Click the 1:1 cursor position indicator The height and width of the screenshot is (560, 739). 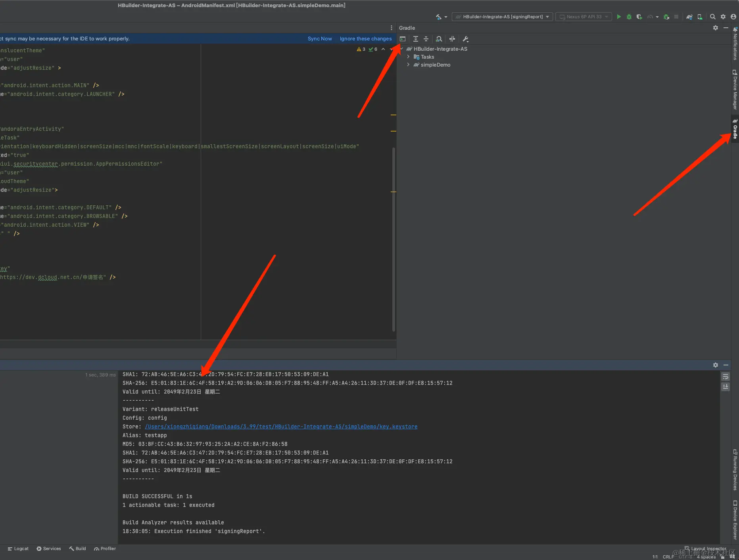click(655, 557)
